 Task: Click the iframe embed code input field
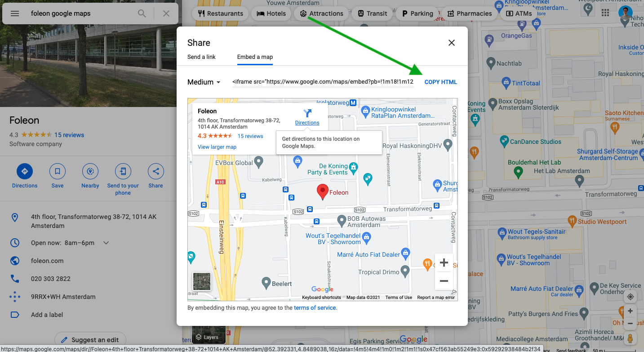coord(322,82)
